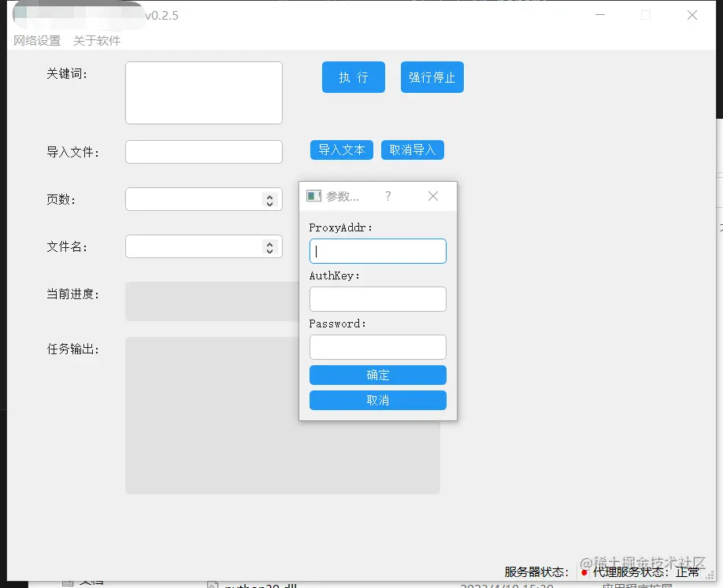Screen dimensions: 723x588
Task: Click the 当前进度 progress bar
Action: pyautogui.click(x=212, y=301)
